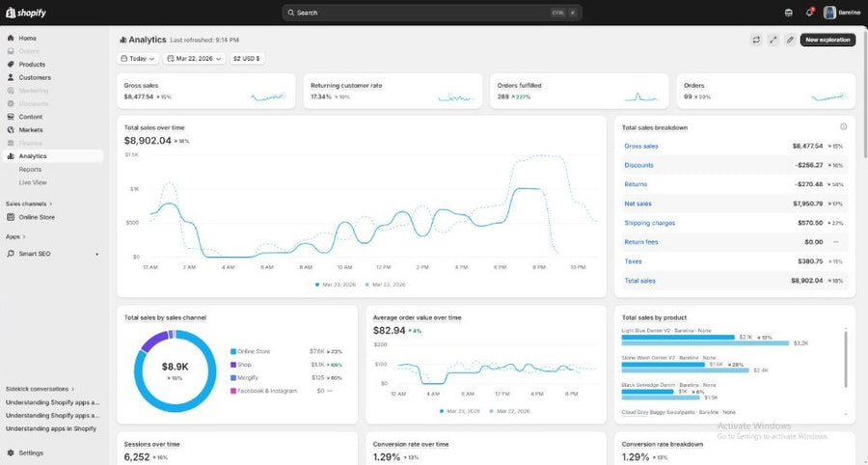Open Average order value over time title
Viewport: 868px width, 465px height.
(x=417, y=317)
